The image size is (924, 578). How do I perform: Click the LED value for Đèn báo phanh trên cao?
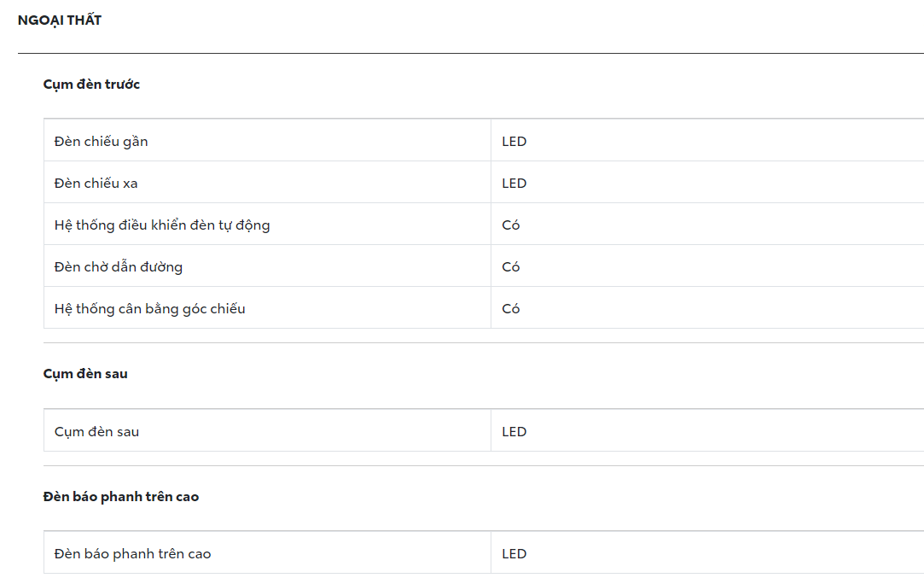coord(514,554)
